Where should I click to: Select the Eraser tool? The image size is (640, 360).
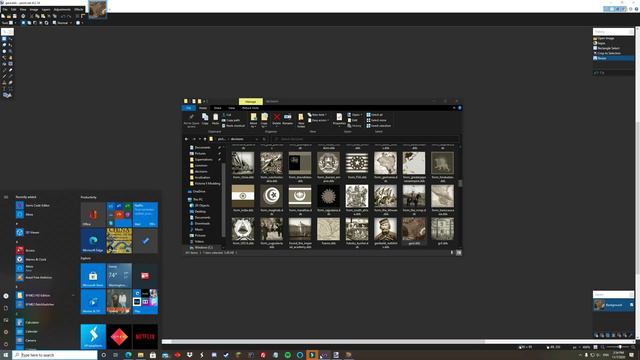pos(10,70)
